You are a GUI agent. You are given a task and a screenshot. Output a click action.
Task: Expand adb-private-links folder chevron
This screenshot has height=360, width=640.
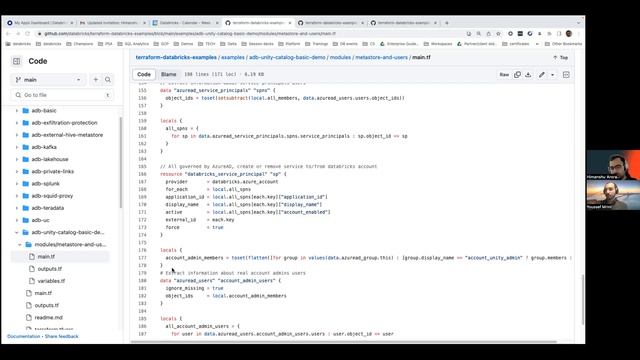click(17, 171)
